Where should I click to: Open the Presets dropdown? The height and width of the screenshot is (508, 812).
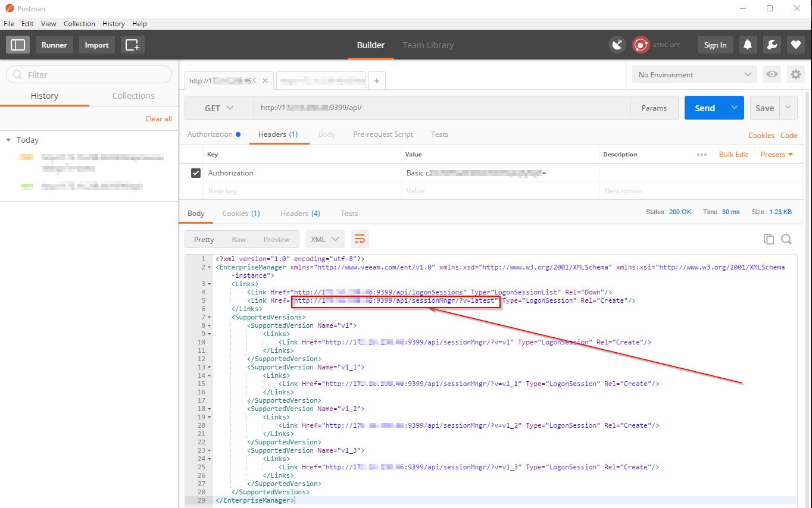[777, 154]
